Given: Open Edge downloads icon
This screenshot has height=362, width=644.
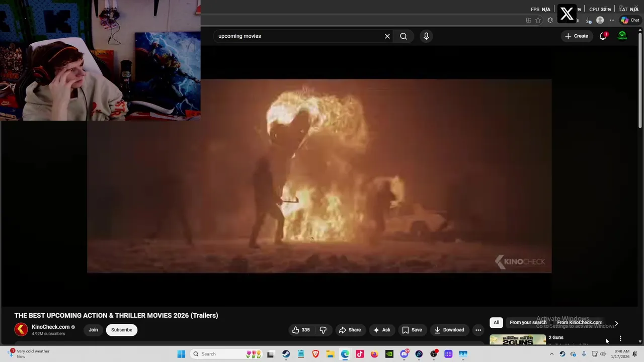Looking at the screenshot, I should click(x=589, y=20).
